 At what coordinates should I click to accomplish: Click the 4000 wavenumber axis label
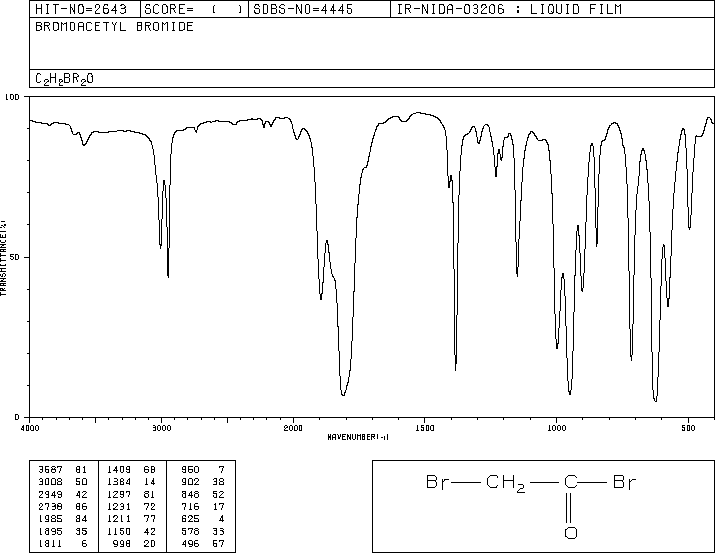click(x=30, y=428)
